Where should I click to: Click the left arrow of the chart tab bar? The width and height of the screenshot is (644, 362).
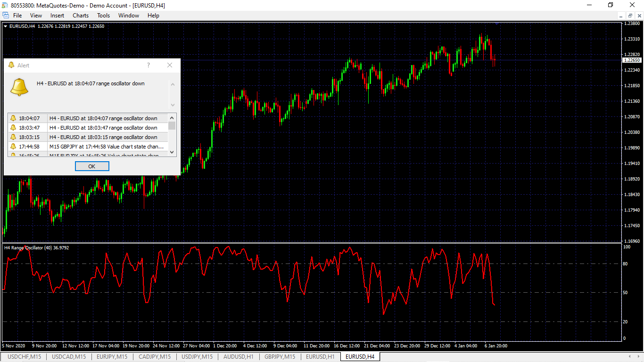coord(630,357)
